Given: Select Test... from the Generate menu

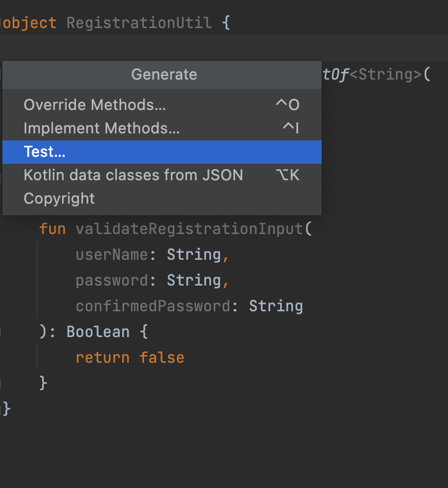Looking at the screenshot, I should [x=44, y=152].
